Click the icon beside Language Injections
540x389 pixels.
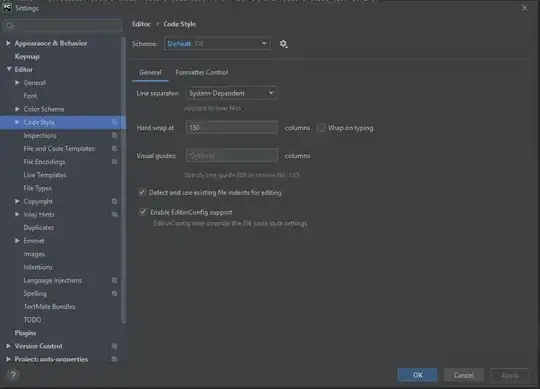coord(114,280)
